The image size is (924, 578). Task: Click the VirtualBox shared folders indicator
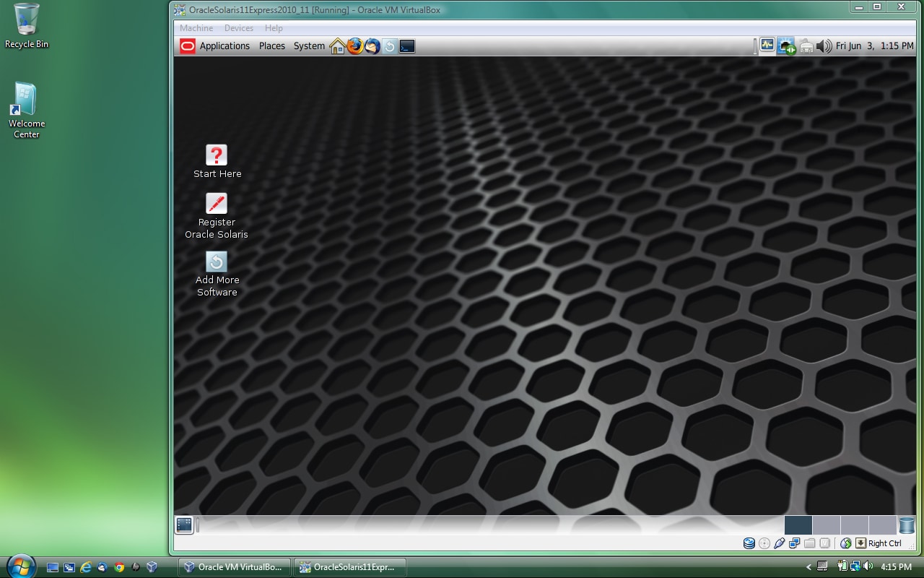(810, 543)
